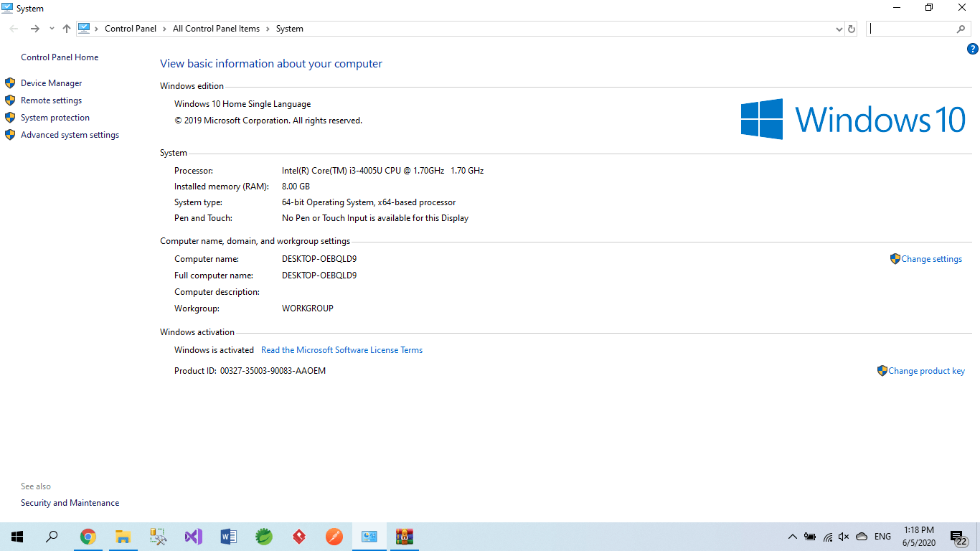980x551 pixels.
Task: Expand chevron after computer icon in breadcrumb
Action: [97, 29]
